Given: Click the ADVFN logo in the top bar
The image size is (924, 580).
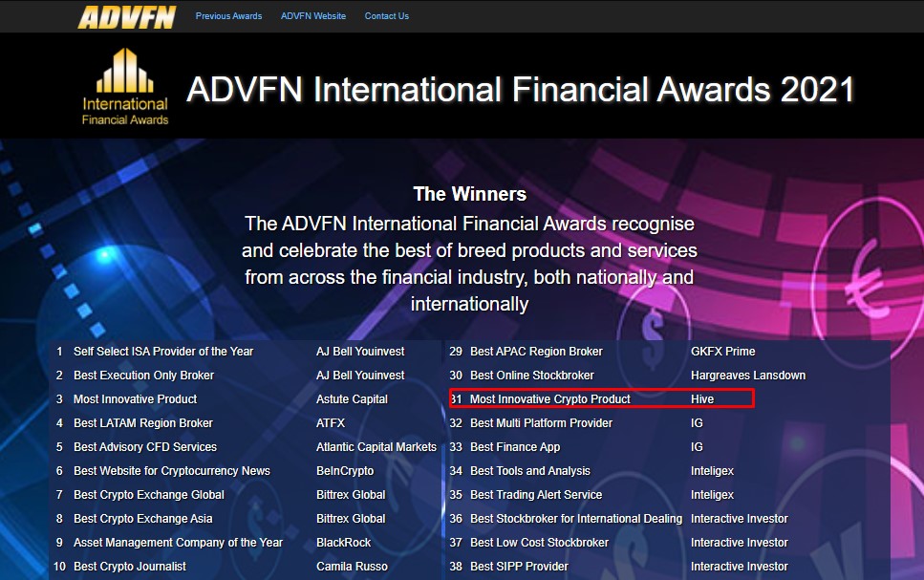Looking at the screenshot, I should [x=127, y=17].
